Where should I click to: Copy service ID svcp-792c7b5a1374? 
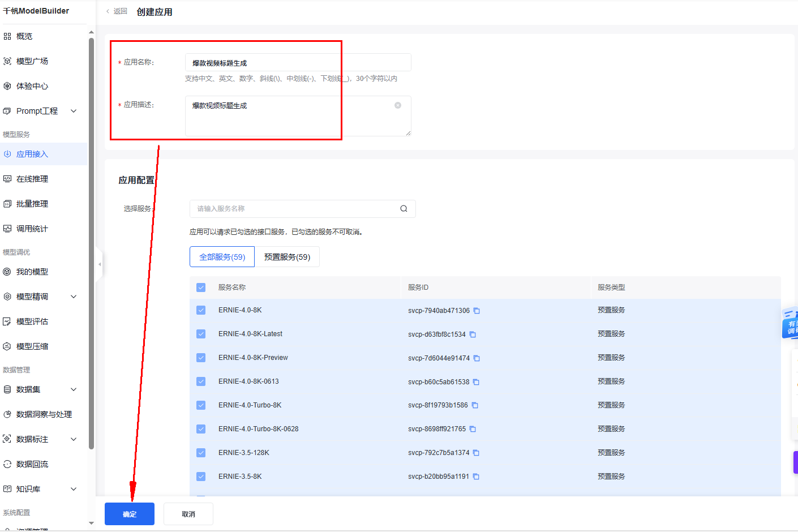476,453
